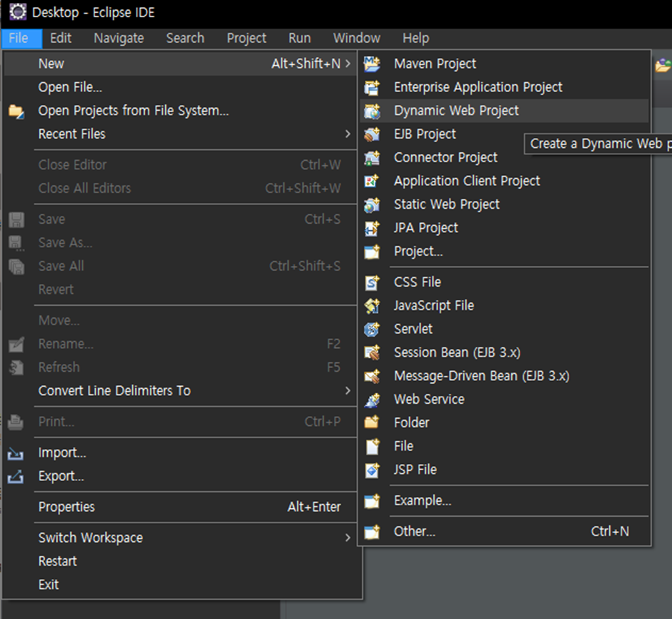The width and height of the screenshot is (672, 619).
Task: Expand the New submenu arrow
Action: click(347, 64)
